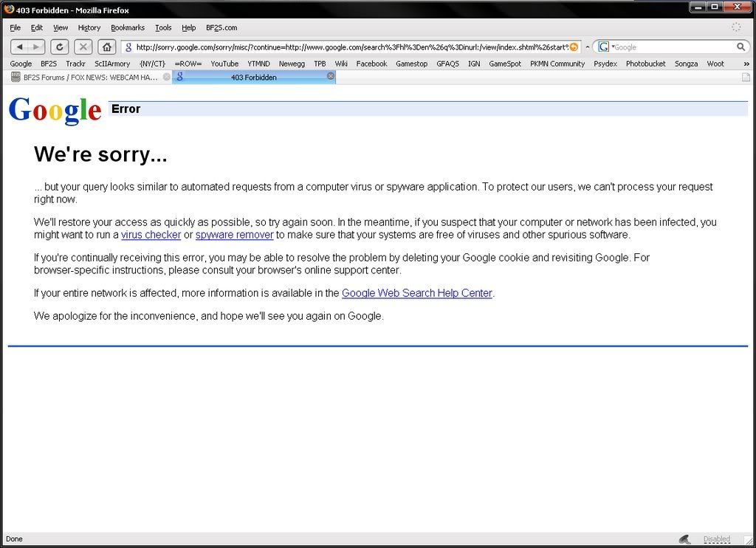Click the throbber activity indicator
Viewport: 756px width, 548px height.
[x=736, y=27]
